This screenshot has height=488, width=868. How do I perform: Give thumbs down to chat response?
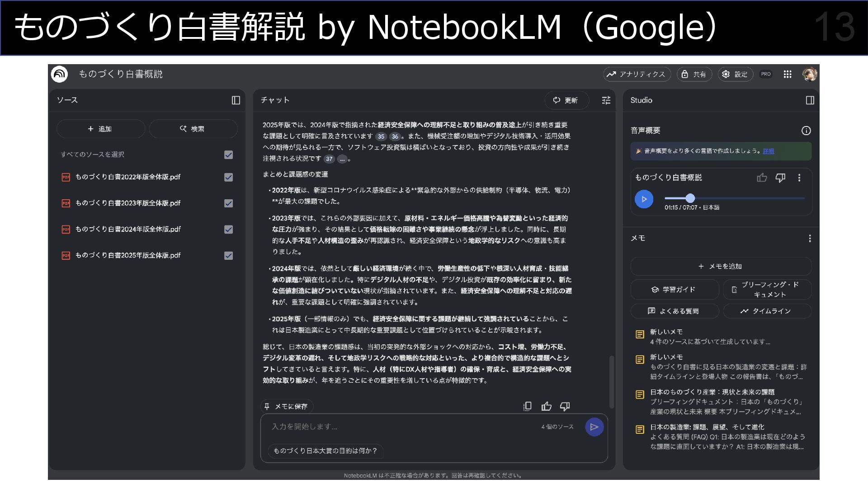tap(565, 406)
